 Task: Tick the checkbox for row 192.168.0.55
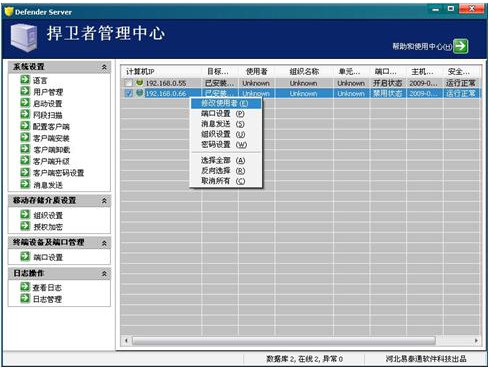click(x=128, y=83)
